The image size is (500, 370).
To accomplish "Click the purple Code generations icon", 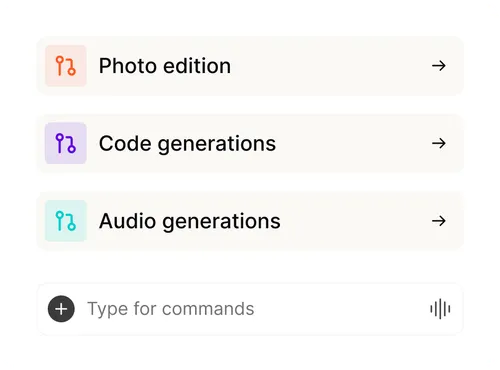I will pos(66,143).
